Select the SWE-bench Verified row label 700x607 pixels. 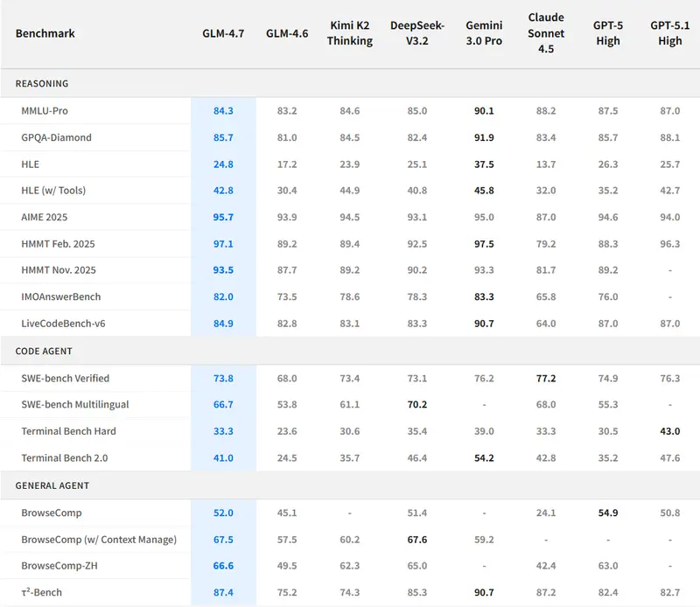66,379
